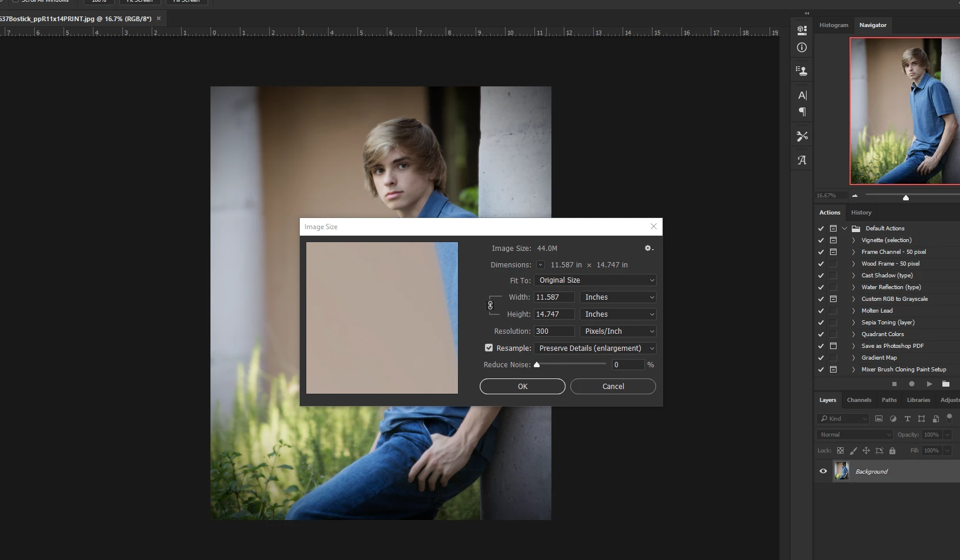Create a new action set folder
Viewport: 960px width, 560px height.
946,384
